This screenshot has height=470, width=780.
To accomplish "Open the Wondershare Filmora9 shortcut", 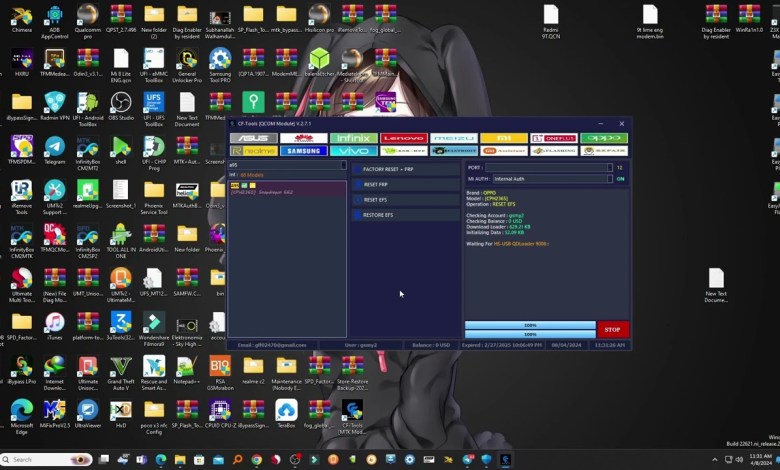I will pyautogui.click(x=154, y=329).
